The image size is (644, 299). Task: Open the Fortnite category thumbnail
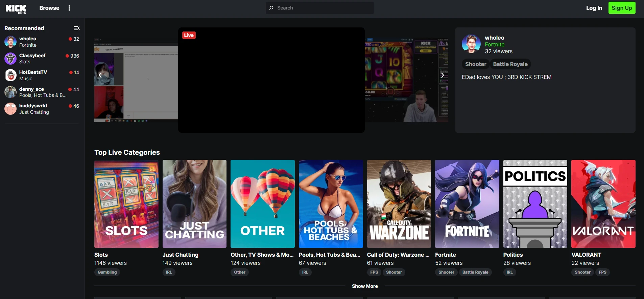(x=467, y=204)
